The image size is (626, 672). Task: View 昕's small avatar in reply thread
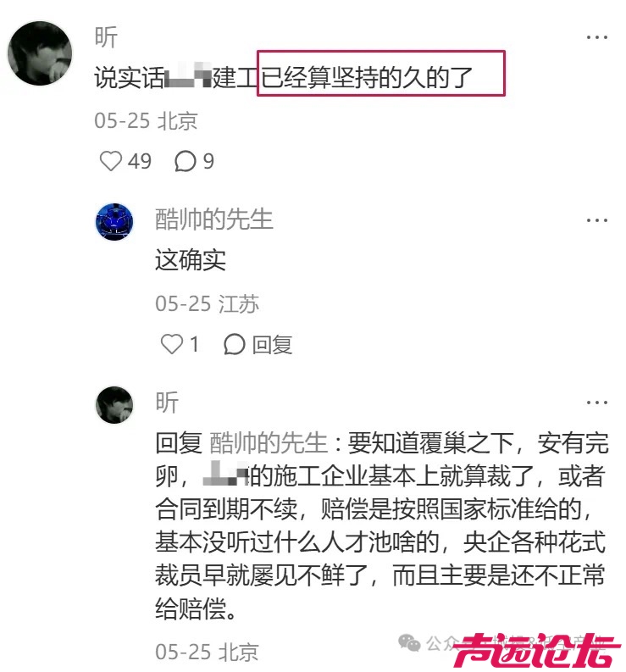click(114, 405)
